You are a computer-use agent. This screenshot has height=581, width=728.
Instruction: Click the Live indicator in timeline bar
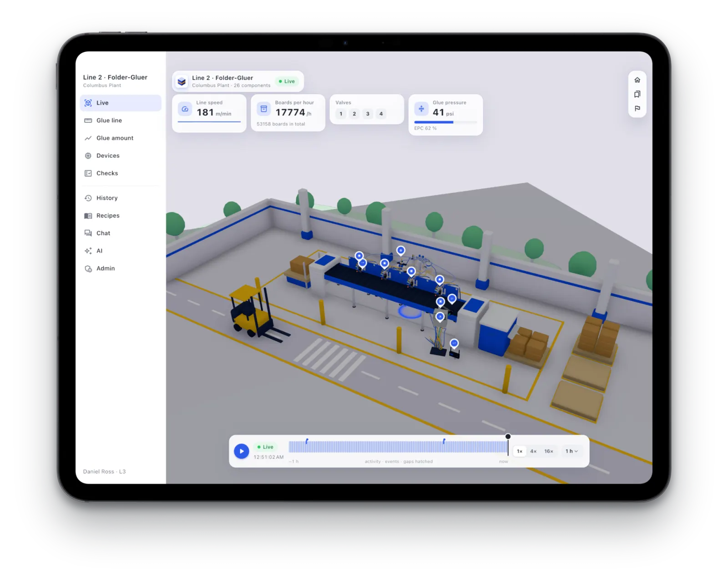(x=265, y=447)
